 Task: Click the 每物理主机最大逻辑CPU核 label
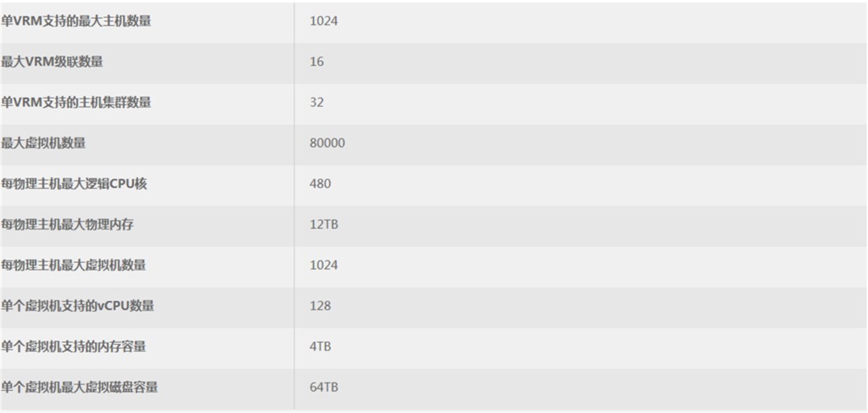pyautogui.click(x=74, y=184)
